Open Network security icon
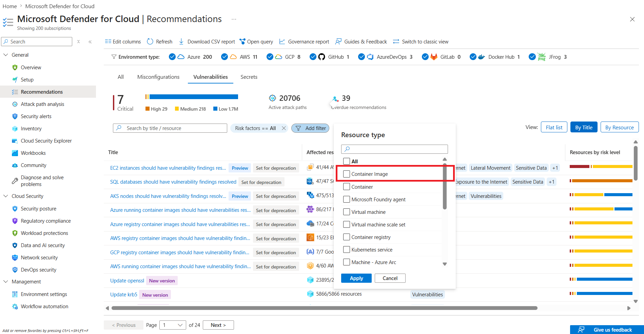Screen dimensions: 644x334 [x=15, y=257]
